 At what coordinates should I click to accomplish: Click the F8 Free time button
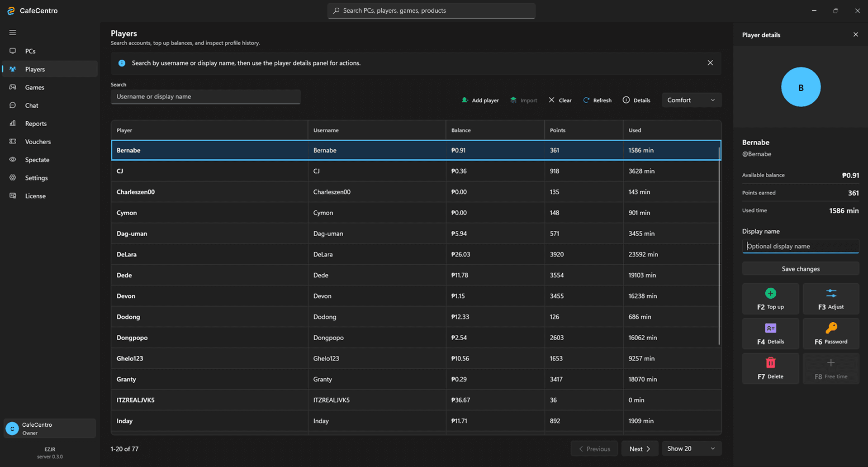point(831,368)
